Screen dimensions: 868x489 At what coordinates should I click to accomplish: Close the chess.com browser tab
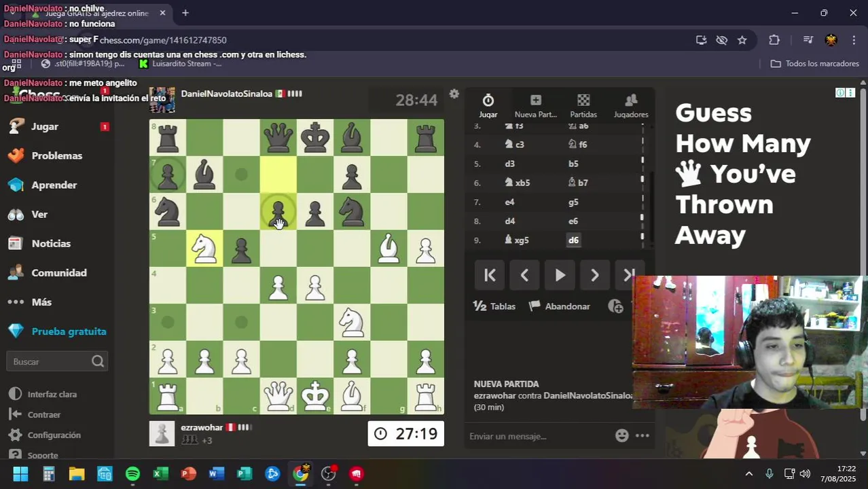click(x=162, y=13)
